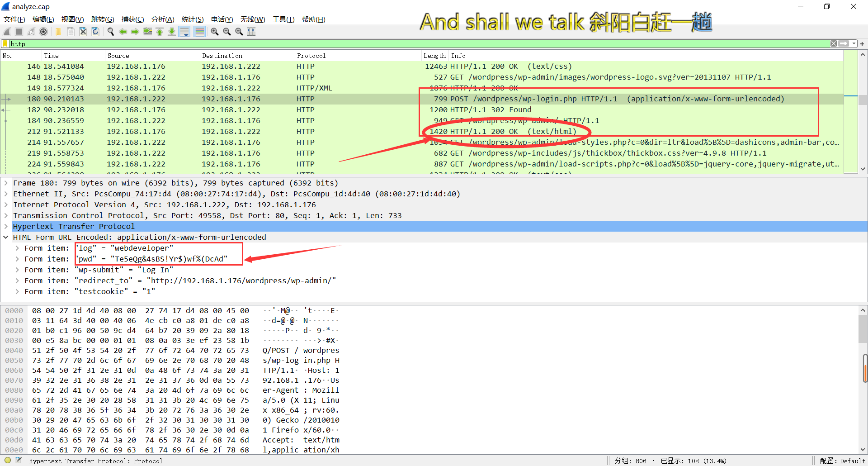Expand Transmission Control Protocol section
Viewport: 868px width, 466px height.
[x=6, y=215]
